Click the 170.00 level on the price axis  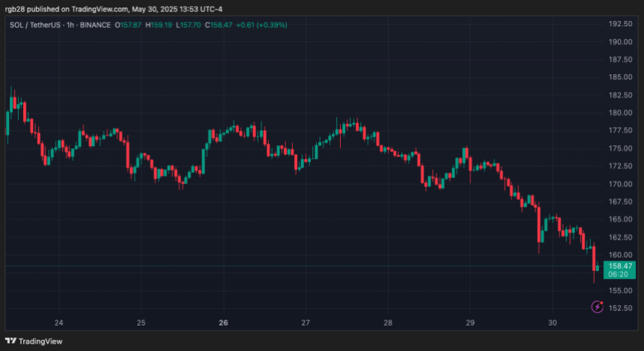(621, 184)
